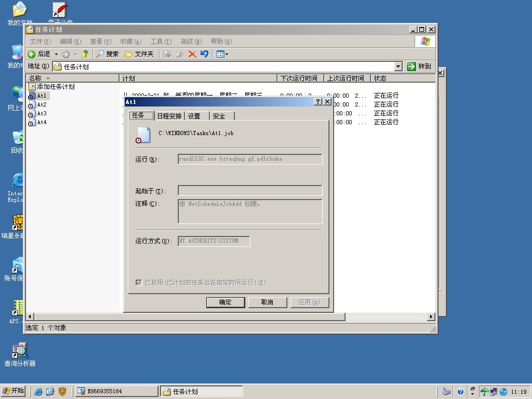Open the 搜索 search toolbar button

coord(107,54)
